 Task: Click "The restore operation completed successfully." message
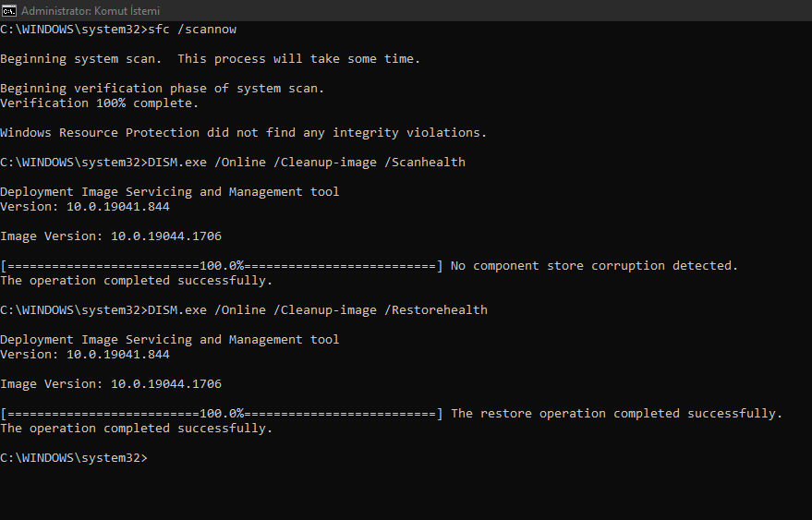616,414
